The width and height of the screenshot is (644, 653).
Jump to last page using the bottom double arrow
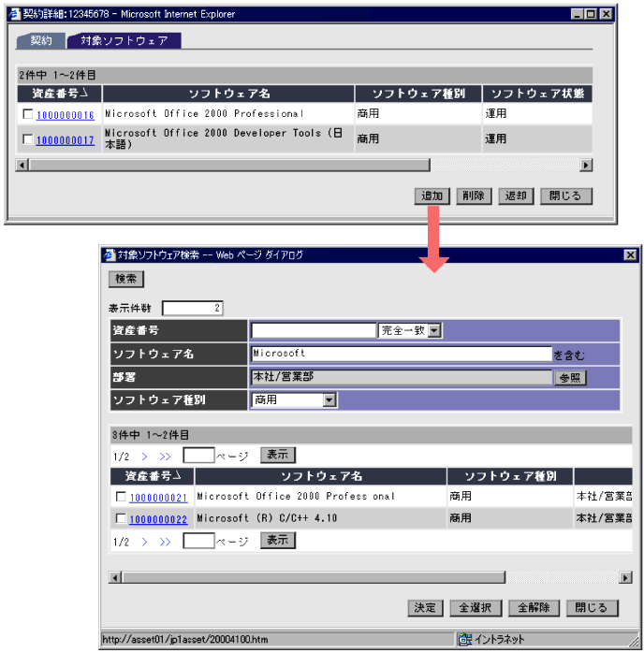click(165, 542)
